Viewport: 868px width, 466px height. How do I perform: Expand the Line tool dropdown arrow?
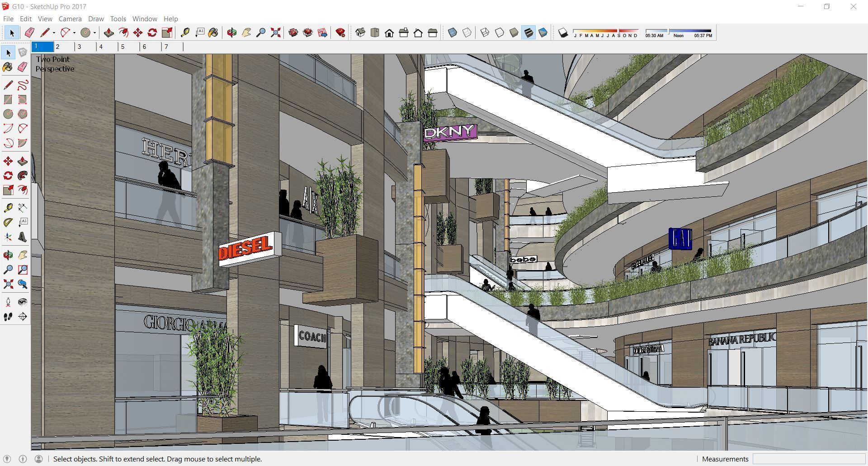pyautogui.click(x=54, y=33)
